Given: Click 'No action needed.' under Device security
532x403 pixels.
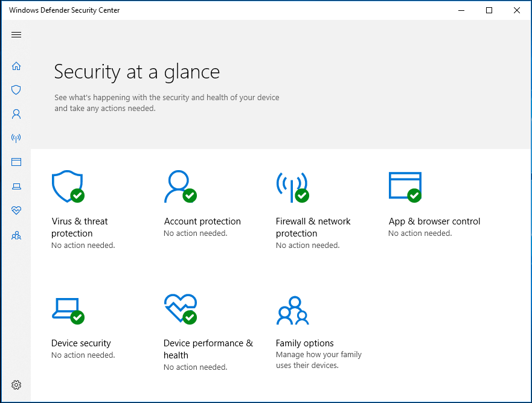Looking at the screenshot, I should 83,355.
